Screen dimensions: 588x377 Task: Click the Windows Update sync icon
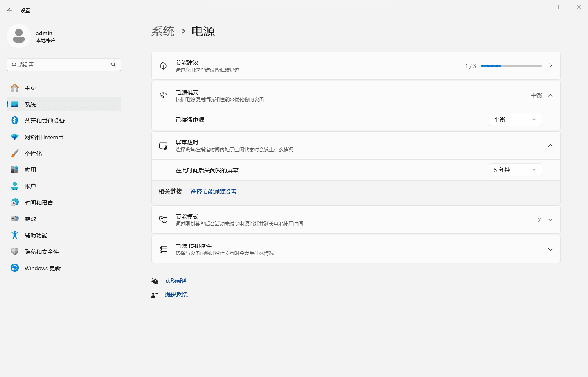(x=15, y=268)
